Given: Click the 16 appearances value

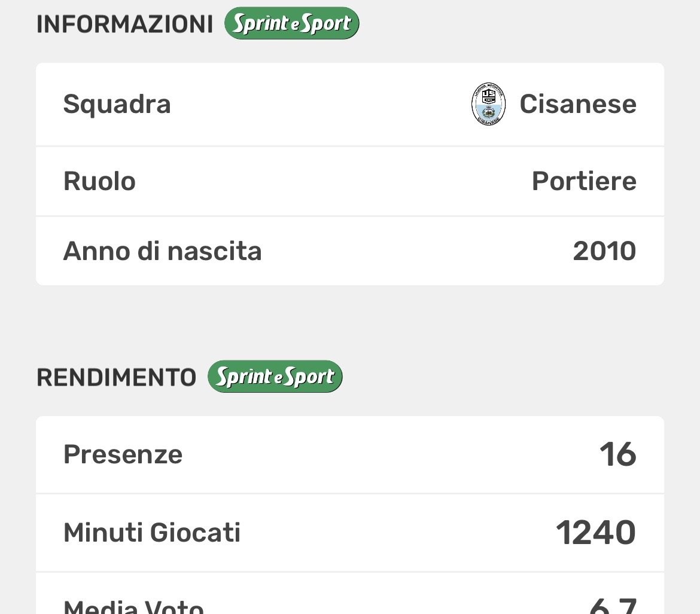Looking at the screenshot, I should (x=617, y=454).
